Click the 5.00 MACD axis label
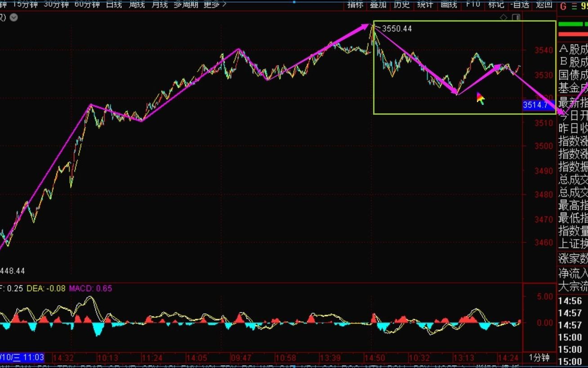Viewport: 588px width, 368px height. [x=546, y=296]
